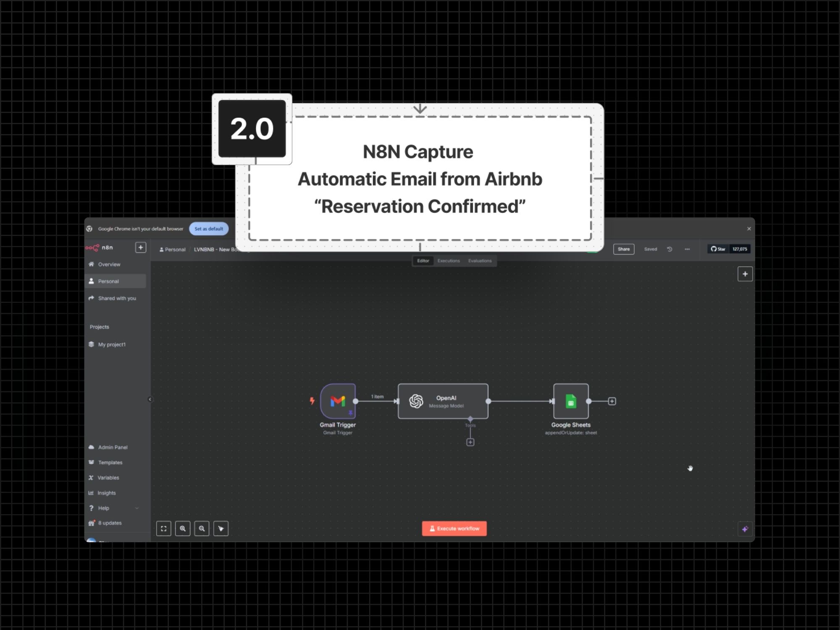Viewport: 840px width, 630px height.
Task: Open the OpenAI Message Model node
Action: pyautogui.click(x=443, y=401)
